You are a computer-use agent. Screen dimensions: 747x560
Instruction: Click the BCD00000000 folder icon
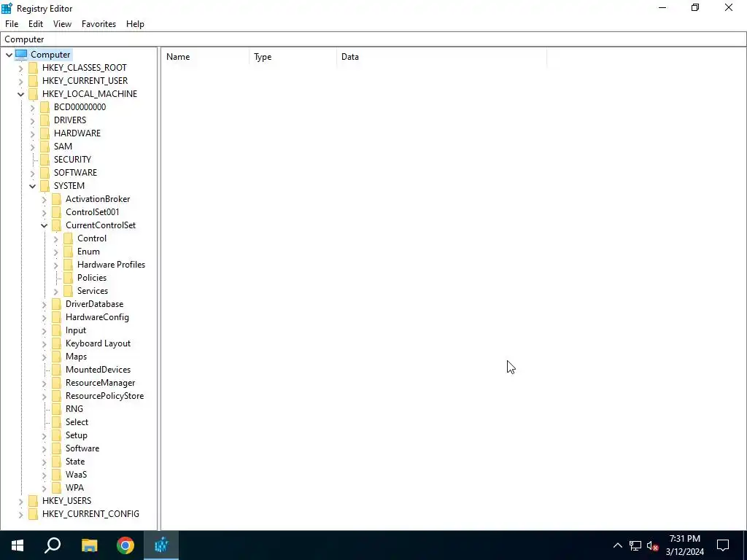click(x=44, y=106)
